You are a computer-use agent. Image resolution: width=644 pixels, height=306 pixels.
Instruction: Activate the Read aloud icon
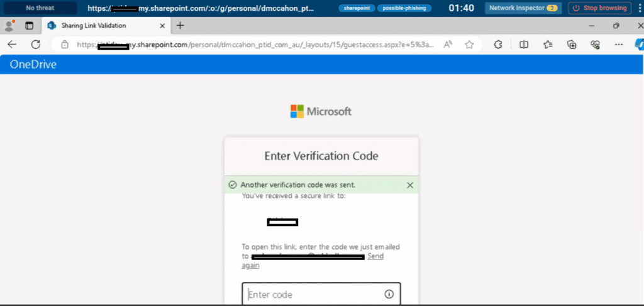(x=448, y=45)
